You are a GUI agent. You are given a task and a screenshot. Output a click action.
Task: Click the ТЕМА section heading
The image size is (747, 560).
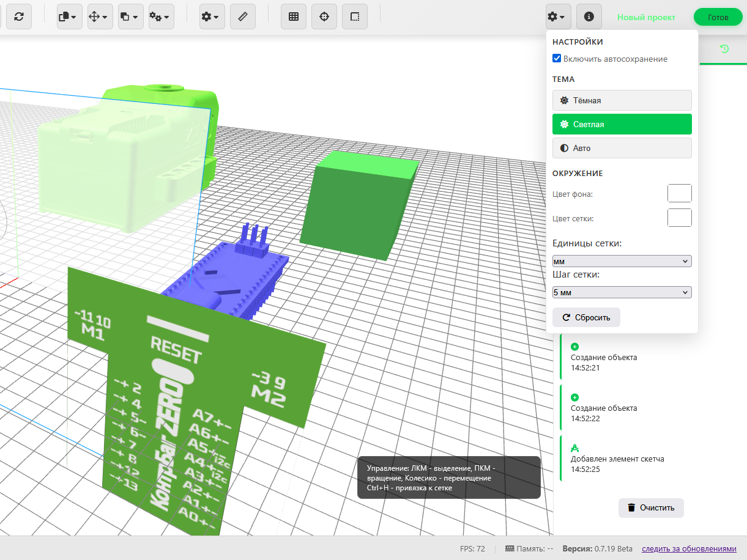pyautogui.click(x=563, y=79)
